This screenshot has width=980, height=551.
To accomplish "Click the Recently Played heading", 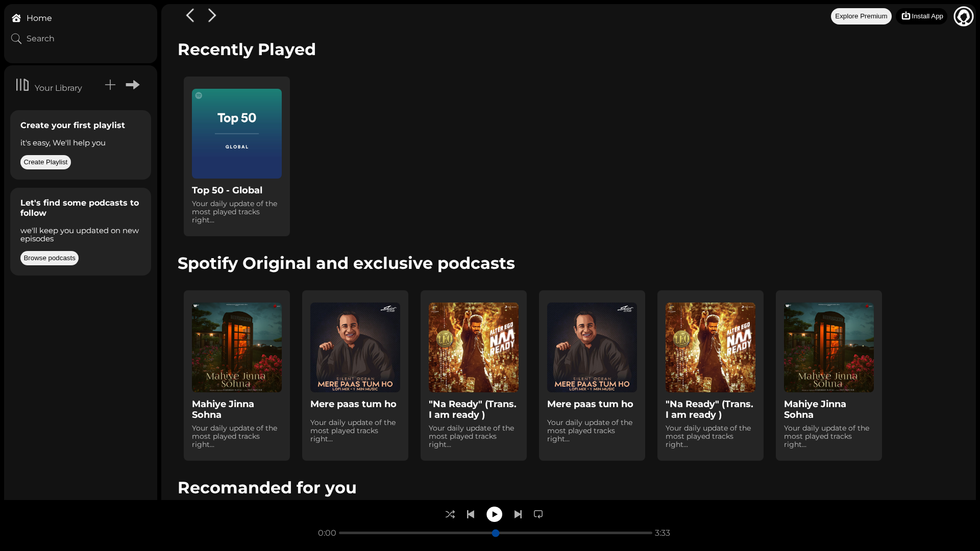I will pos(247,49).
